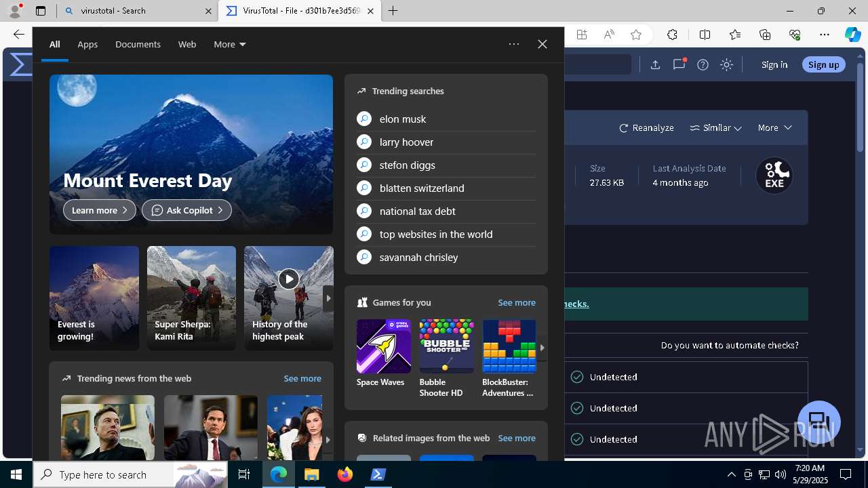Show hidden system tray icons

coord(732,475)
